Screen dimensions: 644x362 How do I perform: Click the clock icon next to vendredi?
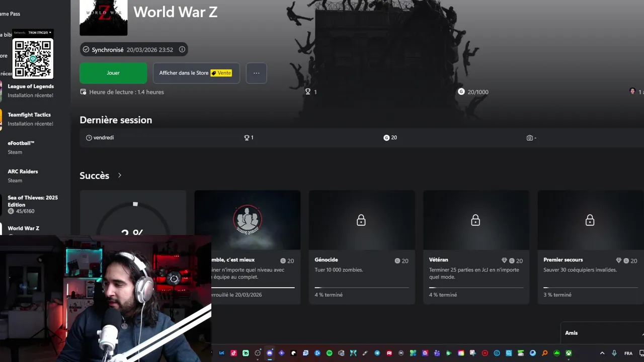(89, 138)
